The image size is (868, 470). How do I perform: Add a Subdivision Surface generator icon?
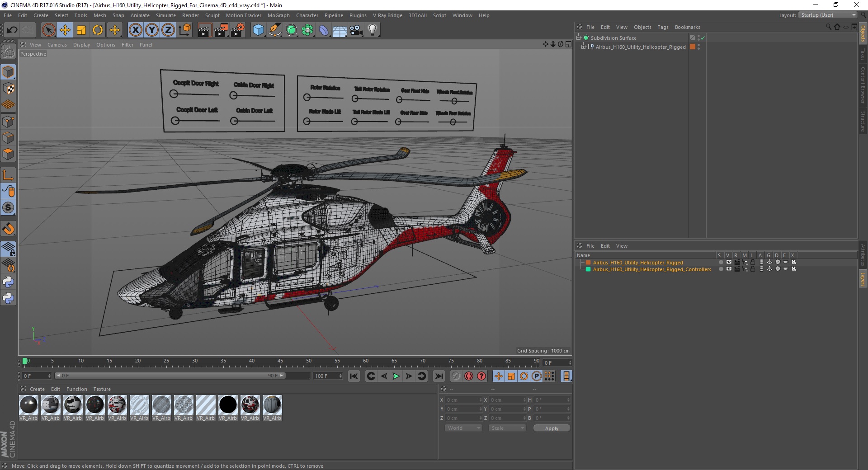click(291, 30)
